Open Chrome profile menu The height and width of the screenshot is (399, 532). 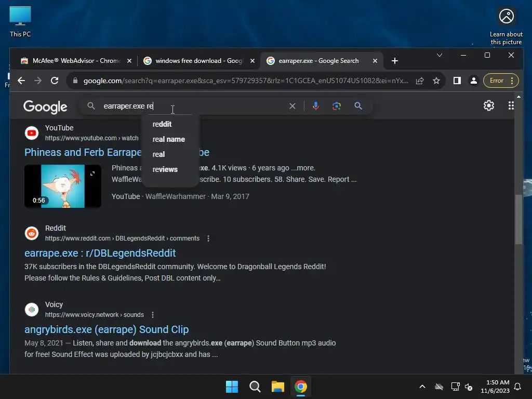(x=474, y=81)
